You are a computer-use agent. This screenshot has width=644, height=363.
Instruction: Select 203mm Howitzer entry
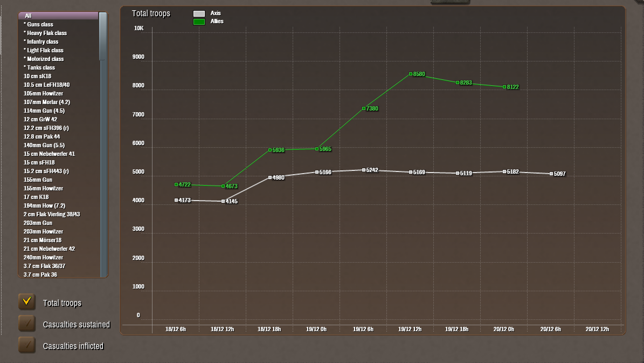click(x=58, y=231)
